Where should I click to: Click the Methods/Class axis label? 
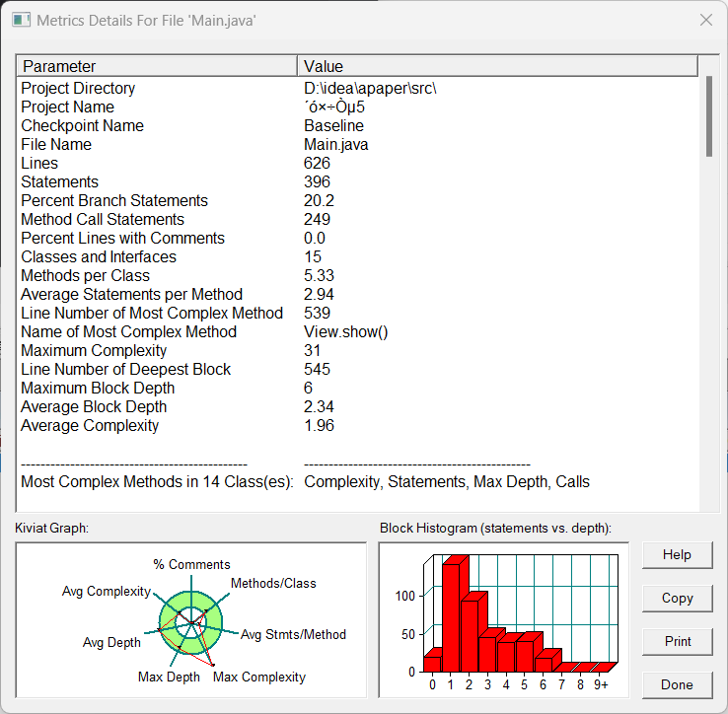(x=273, y=583)
